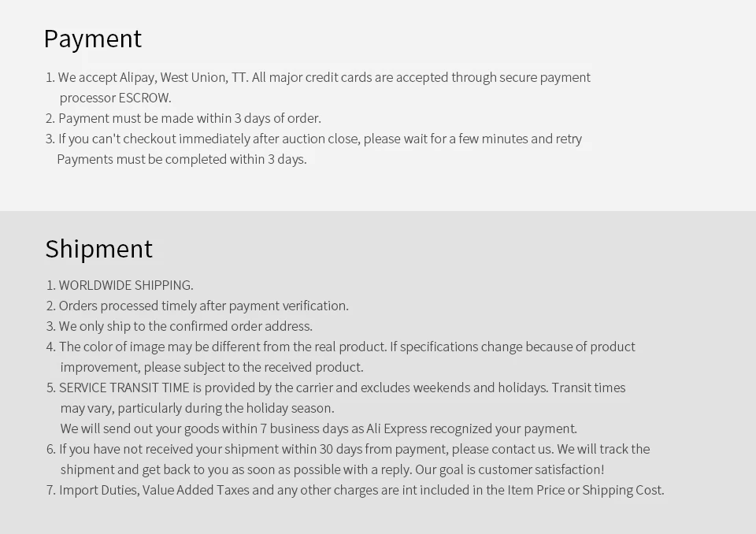Click the 7 business days Ali Express line
The height and width of the screenshot is (534, 756).
pos(319,428)
